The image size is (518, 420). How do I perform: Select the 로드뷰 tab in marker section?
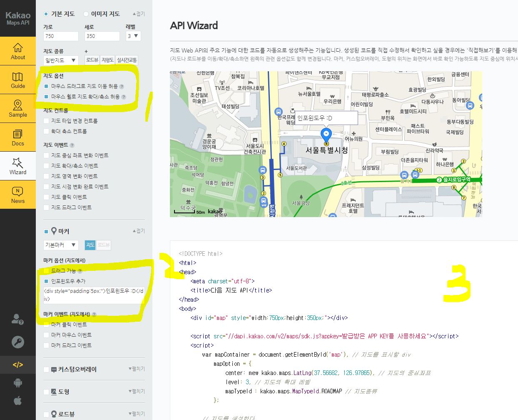tap(104, 245)
